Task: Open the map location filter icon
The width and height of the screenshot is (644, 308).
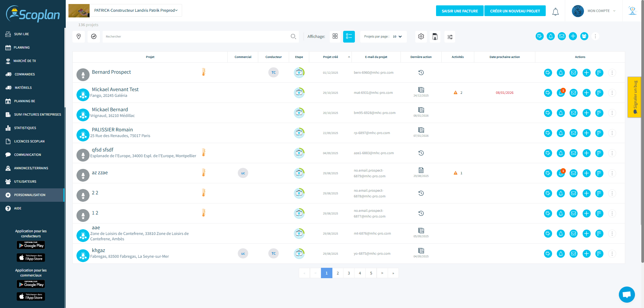Action: pyautogui.click(x=78, y=37)
